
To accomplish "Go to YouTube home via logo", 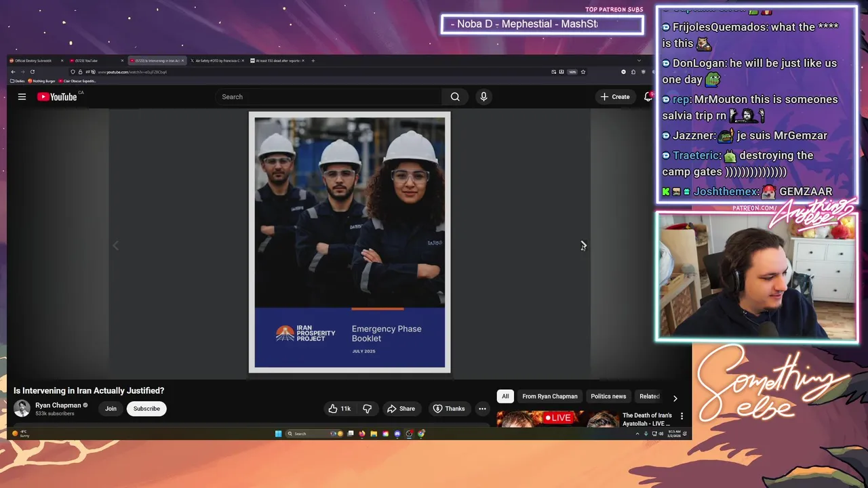I will [x=57, y=97].
